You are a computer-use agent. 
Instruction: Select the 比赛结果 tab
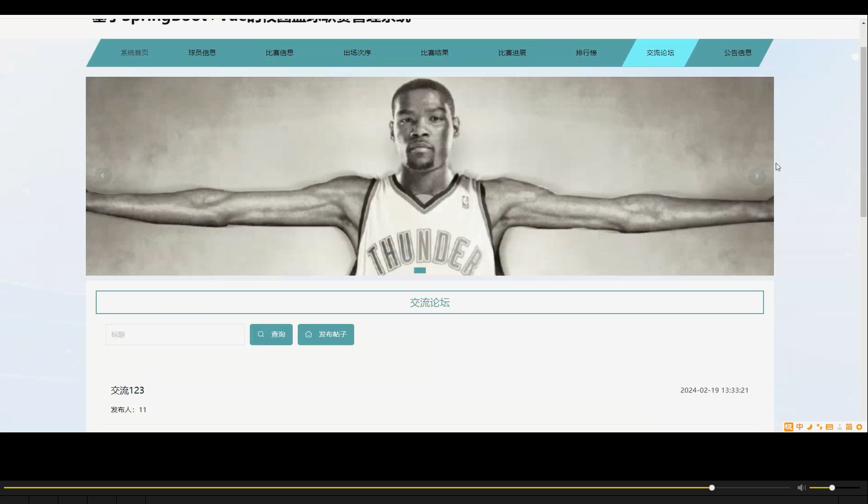tap(435, 53)
